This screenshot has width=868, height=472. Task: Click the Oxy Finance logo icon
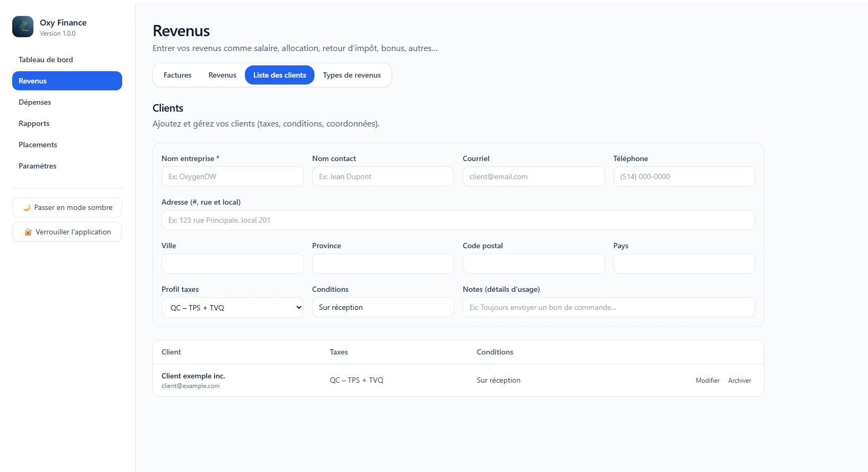[23, 27]
